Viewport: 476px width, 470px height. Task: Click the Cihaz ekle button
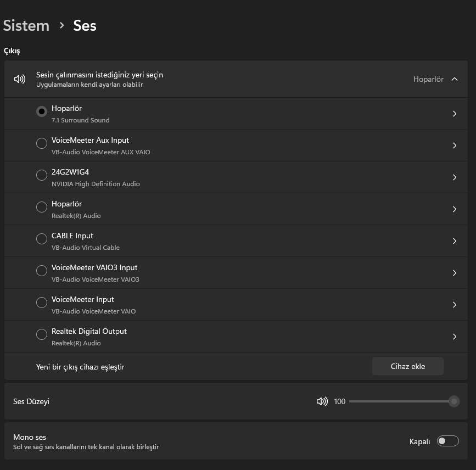pos(407,366)
